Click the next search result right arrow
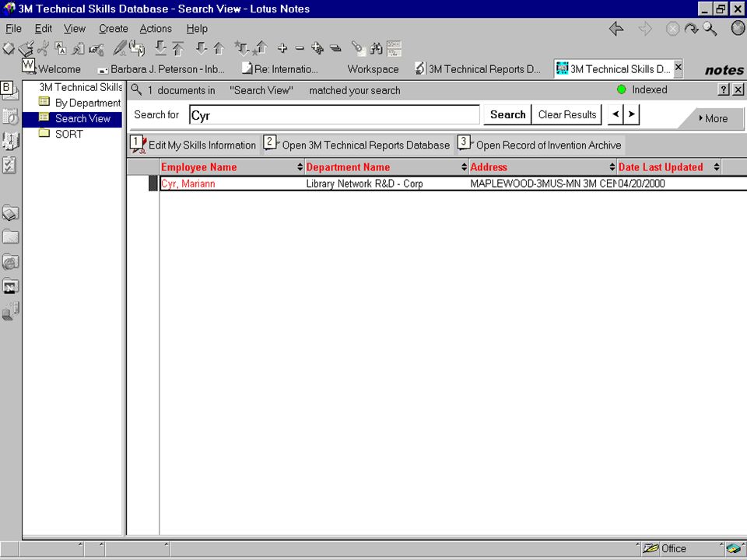The image size is (747, 560). (631, 114)
